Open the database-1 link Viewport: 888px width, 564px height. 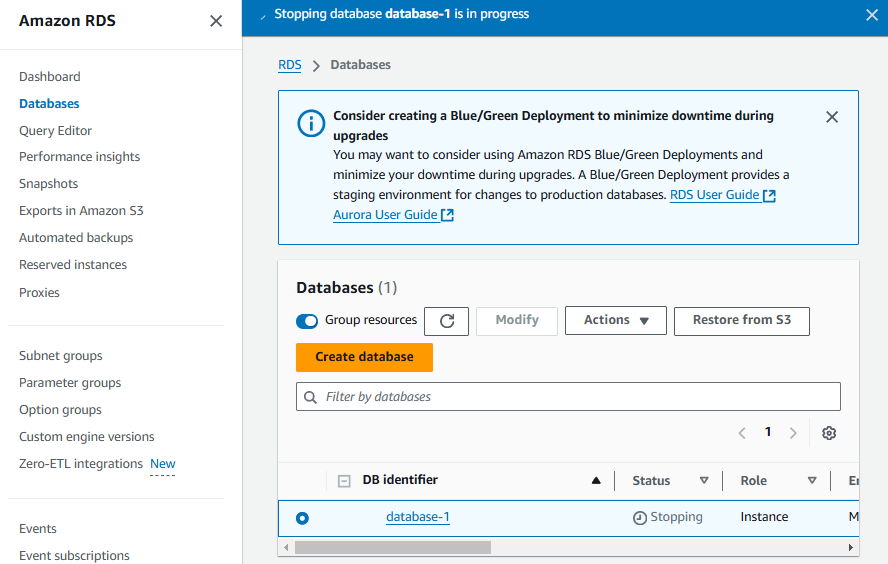418,517
